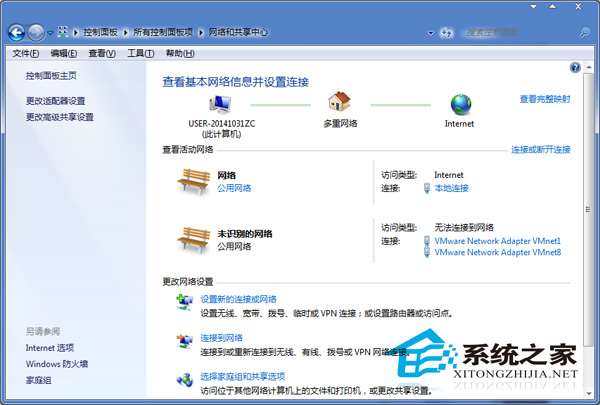The height and width of the screenshot is (405, 600).
Task: Open Internet 选项 link
Action: 50,348
